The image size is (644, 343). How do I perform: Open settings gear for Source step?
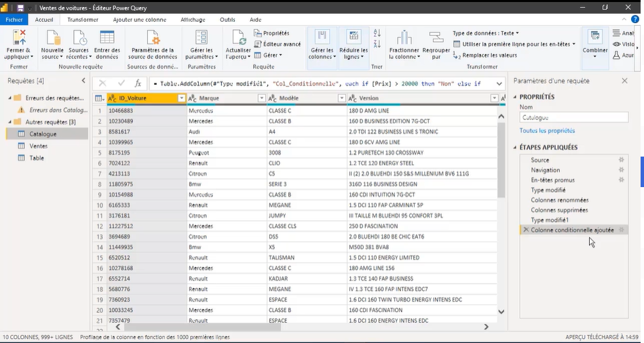click(x=622, y=159)
